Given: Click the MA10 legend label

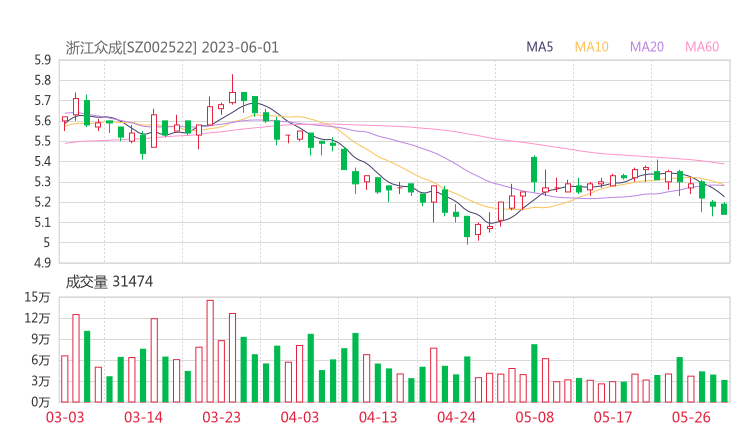Looking at the screenshot, I should (591, 47).
